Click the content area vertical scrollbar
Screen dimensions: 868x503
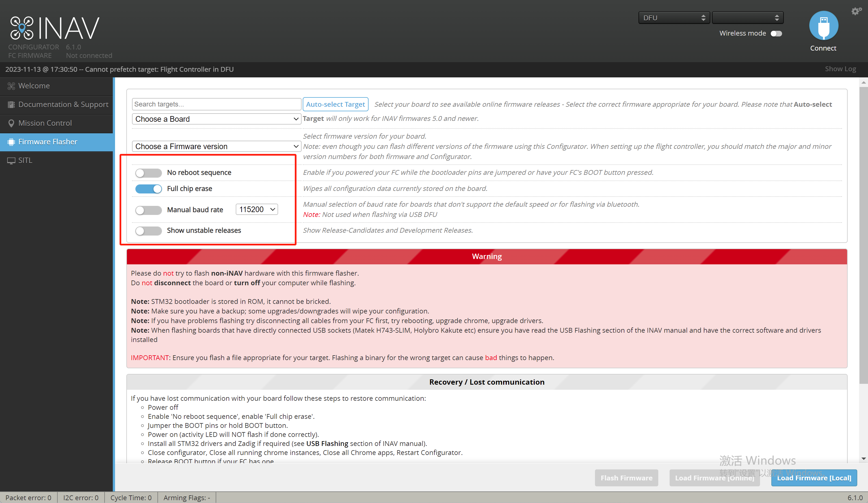tap(863, 235)
